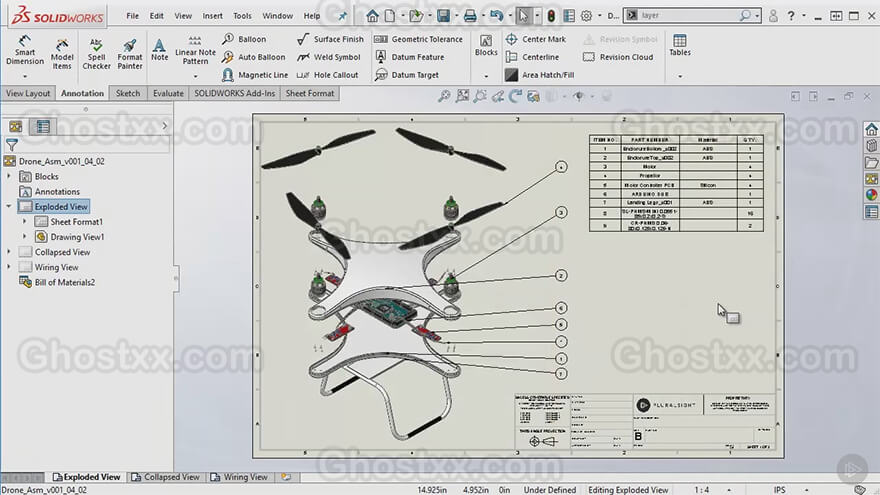Open the IPS unit system status
The image size is (880, 495).
(x=780, y=490)
